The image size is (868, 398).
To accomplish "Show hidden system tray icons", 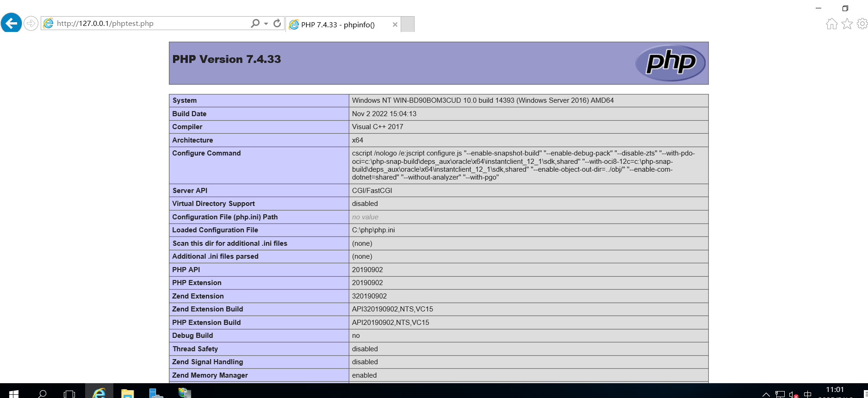I will [x=766, y=394].
